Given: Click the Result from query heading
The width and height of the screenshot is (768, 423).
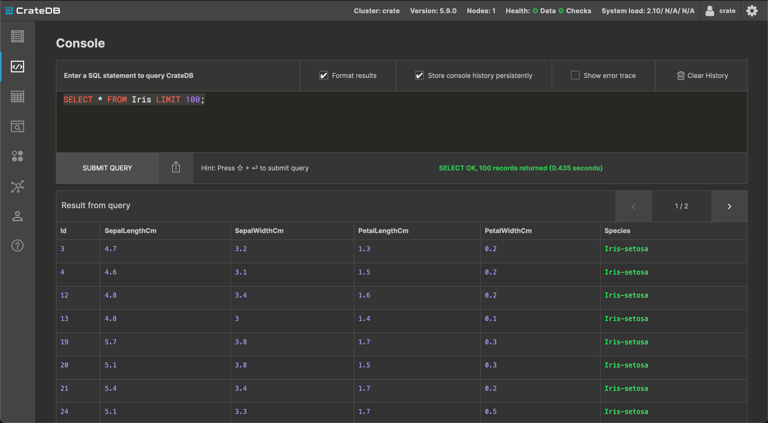Looking at the screenshot, I should point(96,206).
